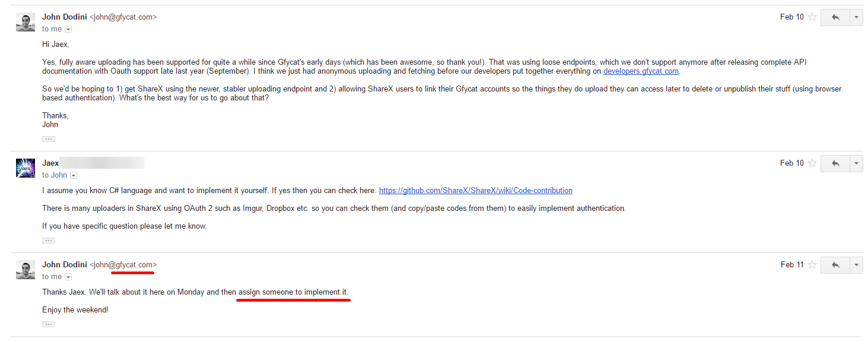
Task: Show details arrow next to 'to John'
Action: pyautogui.click(x=74, y=175)
